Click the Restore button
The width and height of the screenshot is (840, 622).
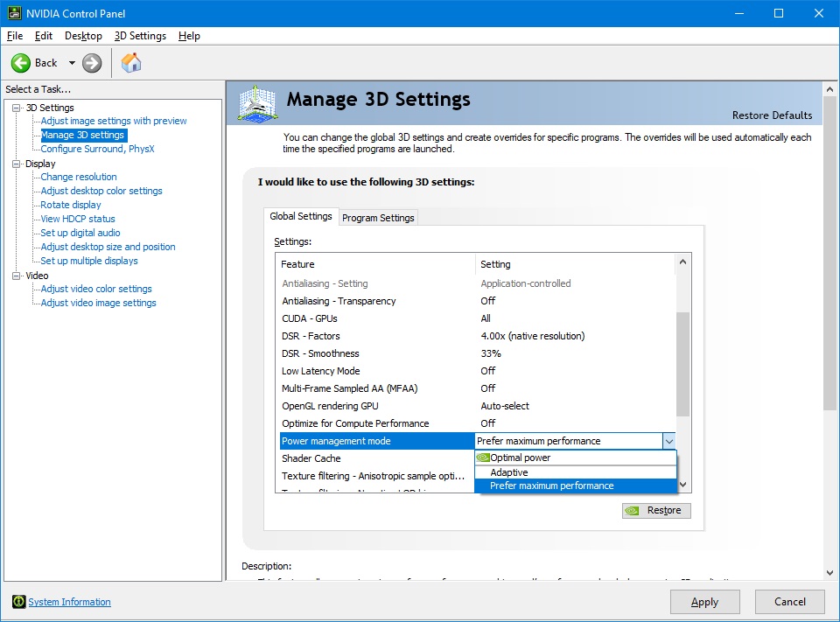656,510
